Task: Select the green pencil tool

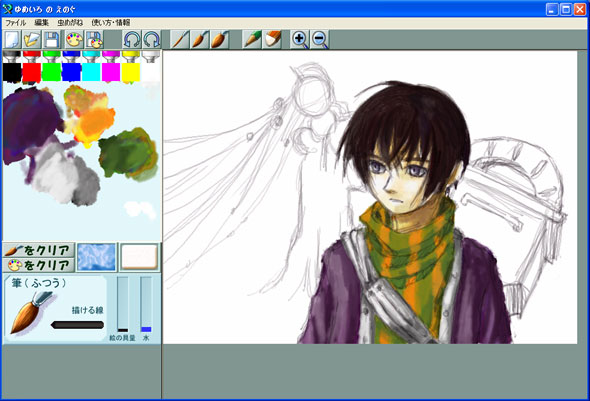Action: [252, 39]
